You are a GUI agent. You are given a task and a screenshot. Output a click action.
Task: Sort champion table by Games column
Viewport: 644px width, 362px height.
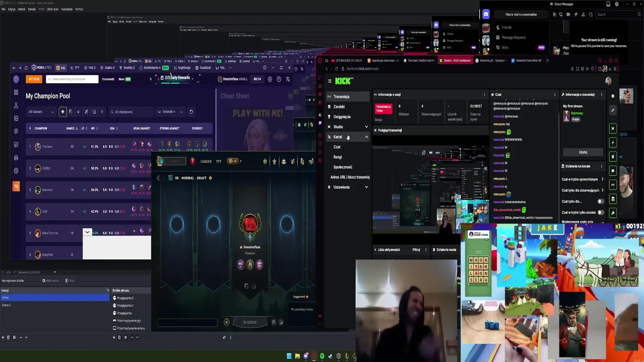point(71,128)
